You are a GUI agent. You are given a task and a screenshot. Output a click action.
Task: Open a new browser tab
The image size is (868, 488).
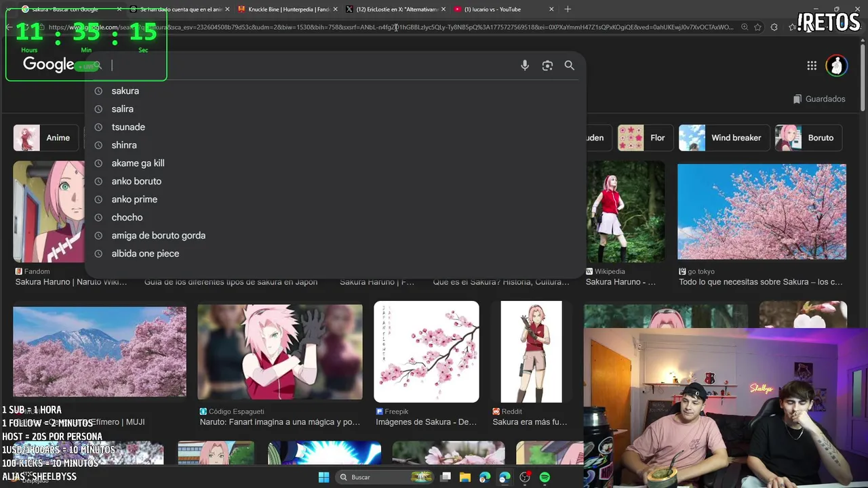click(x=568, y=9)
